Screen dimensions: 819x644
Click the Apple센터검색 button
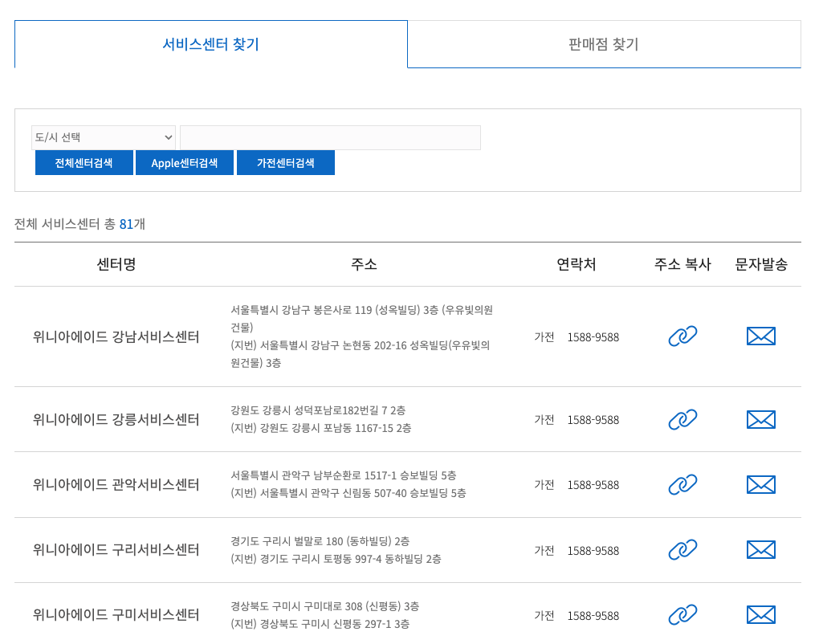click(x=185, y=163)
